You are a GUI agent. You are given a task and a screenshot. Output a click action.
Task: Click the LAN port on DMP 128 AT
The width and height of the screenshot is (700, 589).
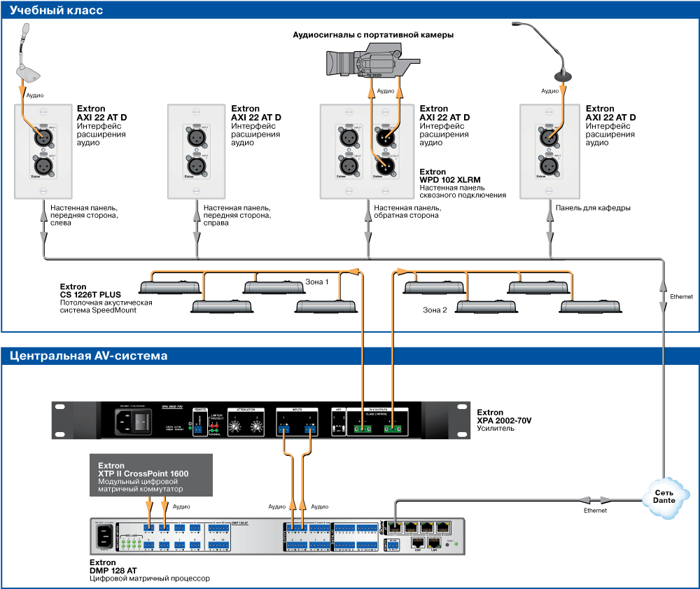click(434, 543)
